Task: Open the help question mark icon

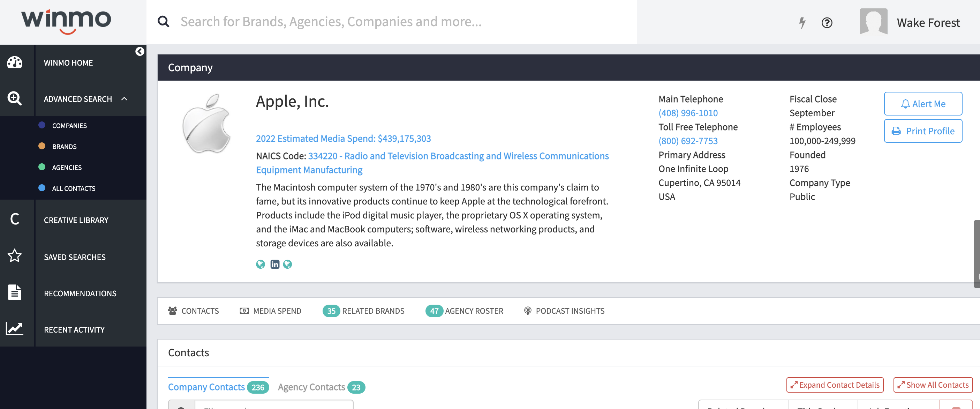Action: click(826, 22)
